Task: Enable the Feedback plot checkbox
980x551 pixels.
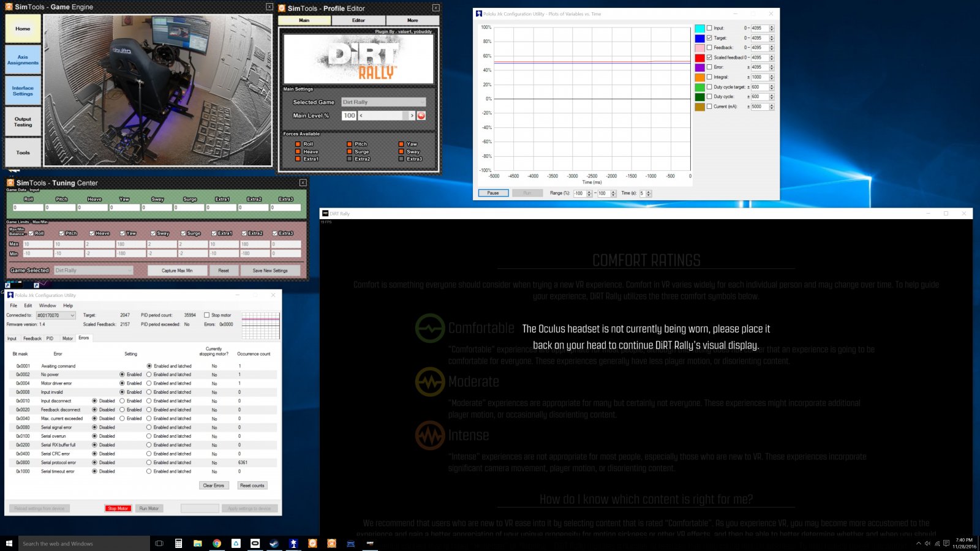Action: point(709,48)
